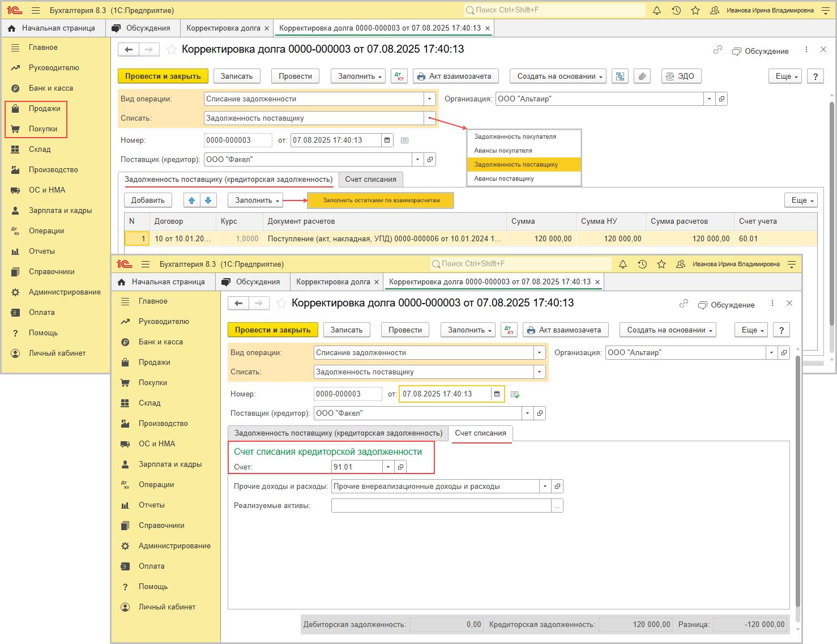Screen dimensions: 837x644
Task: Choose Авансы покупателя from the list
Action: coord(503,151)
